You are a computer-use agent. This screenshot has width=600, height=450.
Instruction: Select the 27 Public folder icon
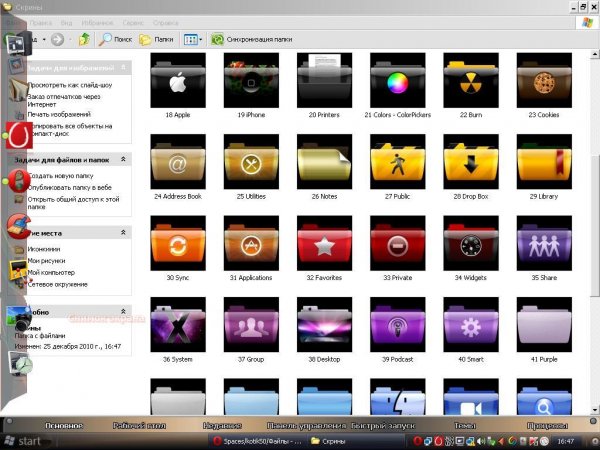398,161
